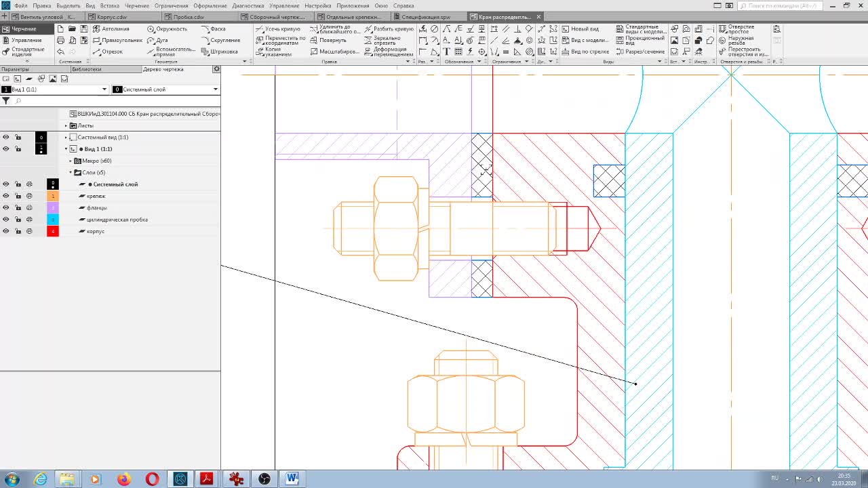Click Разрез/сечение button
Viewport: 868px width, 488px height.
tap(640, 52)
